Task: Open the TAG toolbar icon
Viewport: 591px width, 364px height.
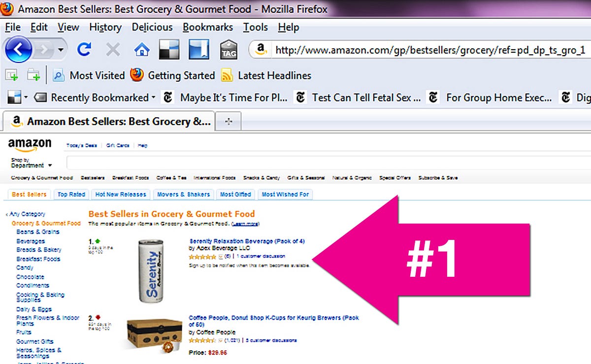Action: 229,50
